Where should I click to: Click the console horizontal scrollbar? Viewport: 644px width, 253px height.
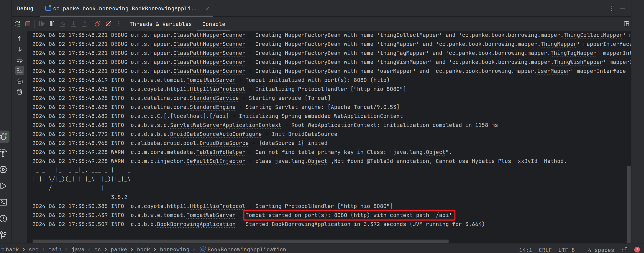coord(241,241)
